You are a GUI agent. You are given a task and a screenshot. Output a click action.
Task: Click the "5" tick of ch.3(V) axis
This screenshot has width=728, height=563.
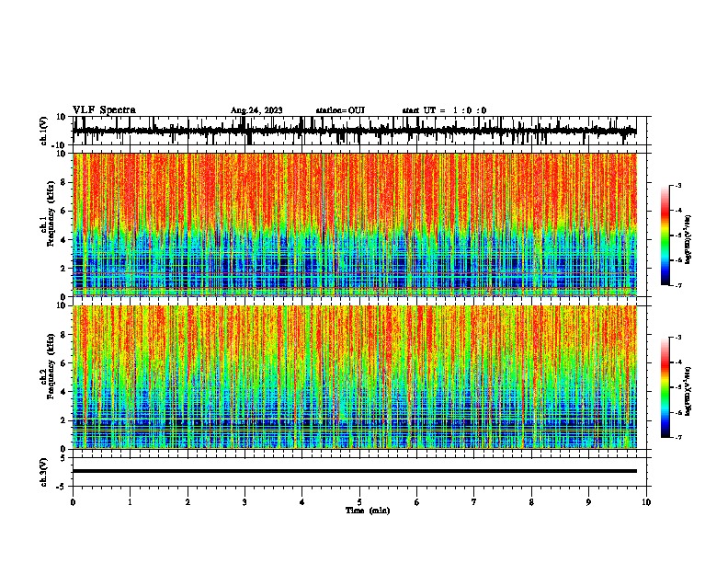[x=63, y=458]
